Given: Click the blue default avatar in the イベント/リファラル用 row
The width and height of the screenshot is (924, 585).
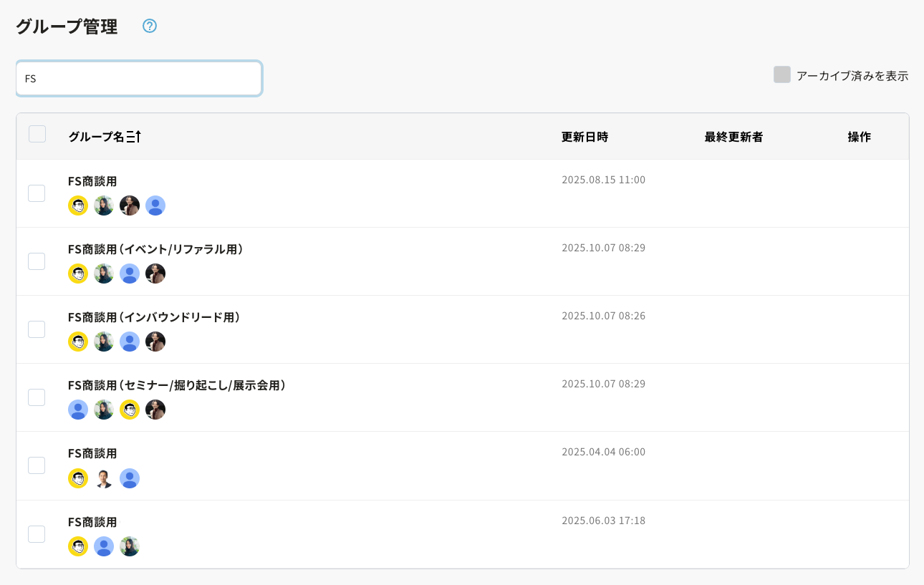Looking at the screenshot, I should click(130, 274).
